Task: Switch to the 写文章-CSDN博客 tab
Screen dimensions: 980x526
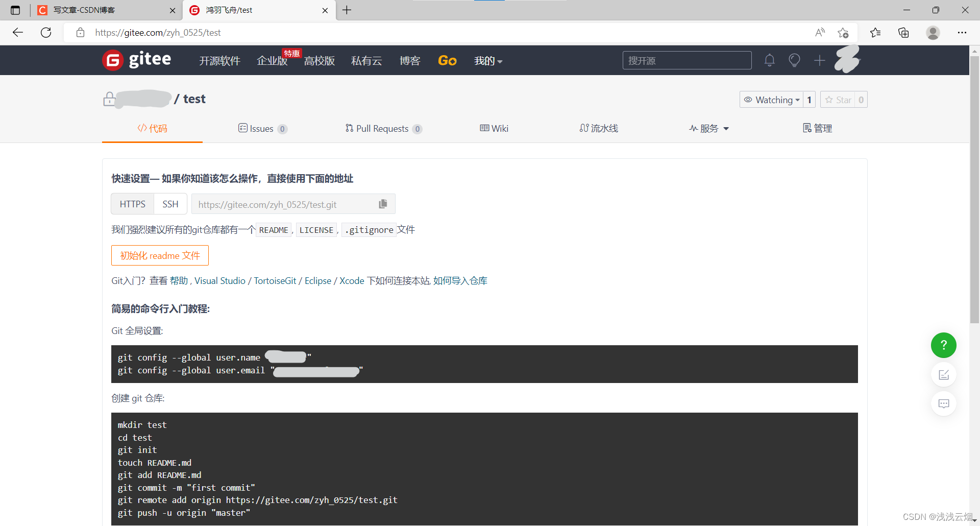Action: click(105, 10)
